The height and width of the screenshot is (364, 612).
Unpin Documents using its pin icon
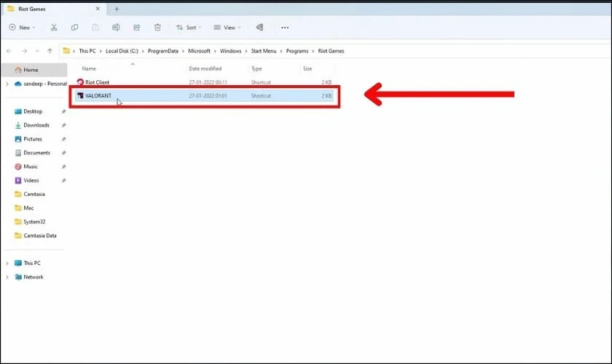[x=63, y=153]
